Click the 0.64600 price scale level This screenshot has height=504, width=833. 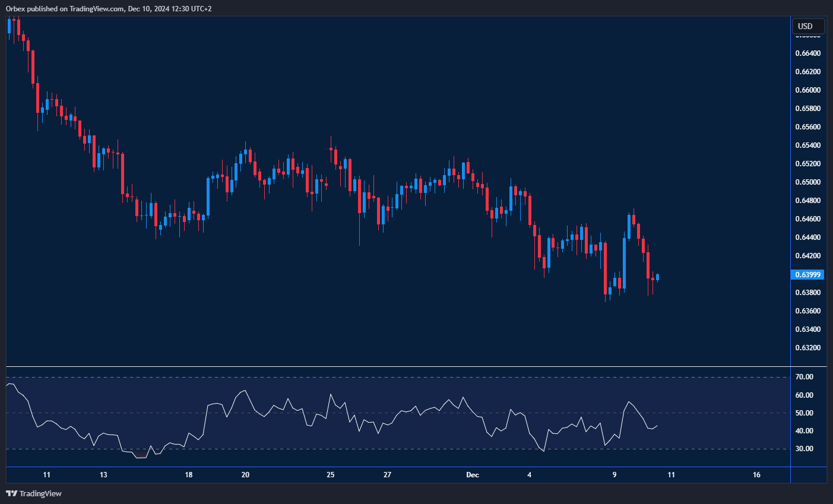(807, 219)
